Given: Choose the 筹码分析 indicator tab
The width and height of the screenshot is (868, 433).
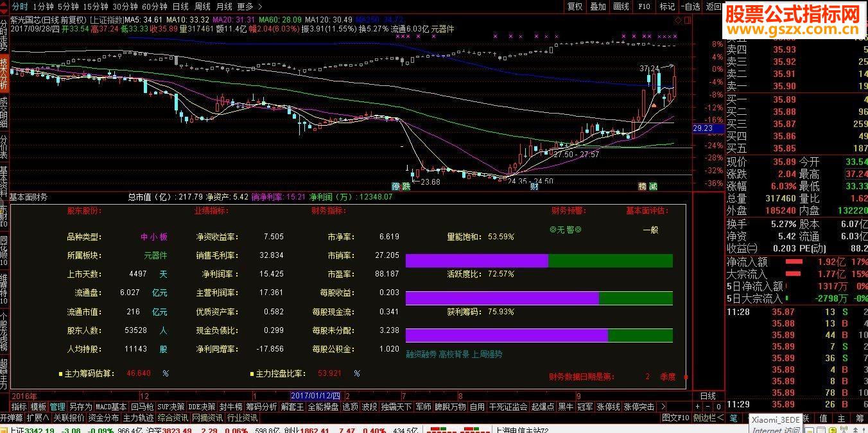Looking at the screenshot, I should [261, 407].
